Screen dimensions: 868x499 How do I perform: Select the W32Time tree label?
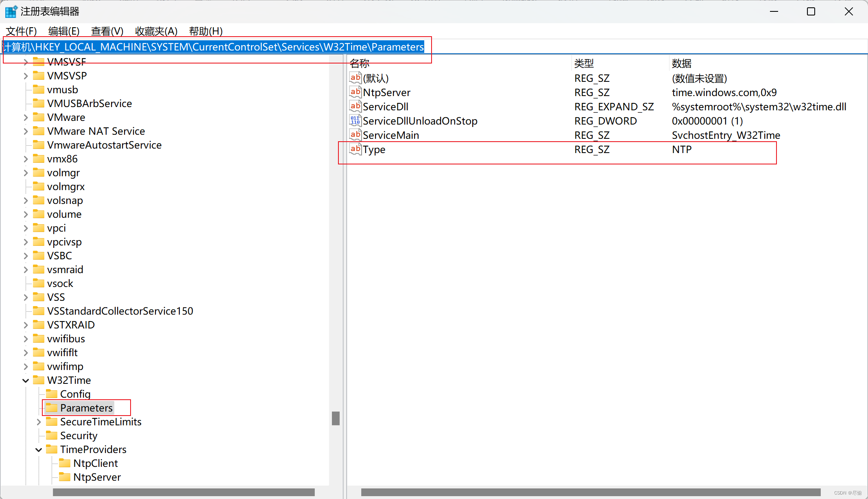69,380
